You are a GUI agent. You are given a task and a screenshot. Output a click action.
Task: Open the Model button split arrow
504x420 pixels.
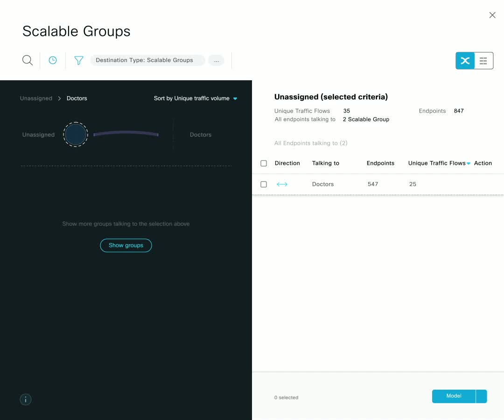coord(482,396)
